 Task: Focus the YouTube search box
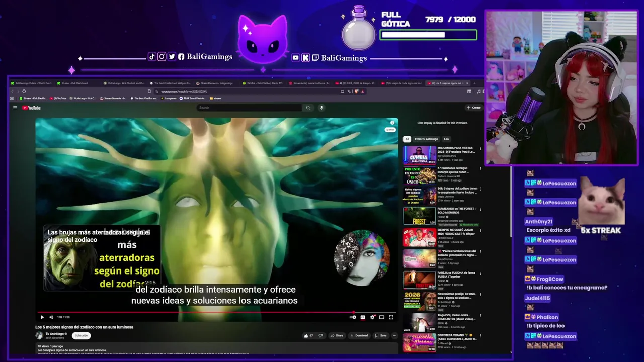(x=250, y=108)
